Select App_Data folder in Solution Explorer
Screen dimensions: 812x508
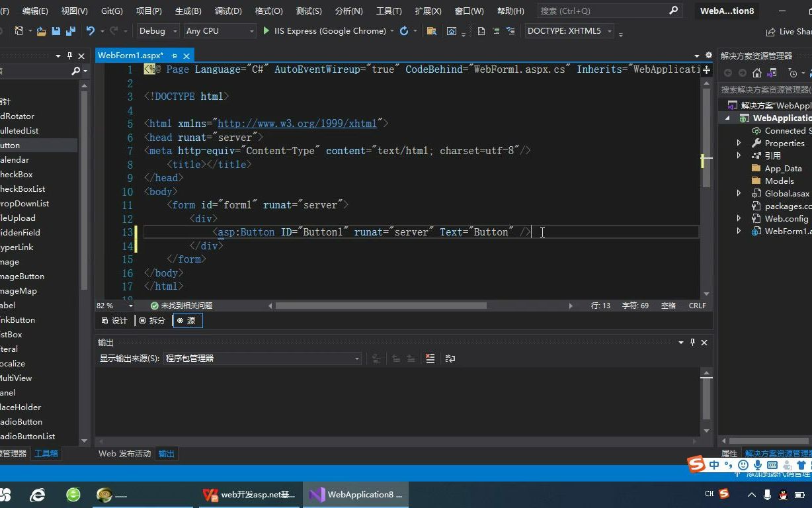tap(782, 168)
